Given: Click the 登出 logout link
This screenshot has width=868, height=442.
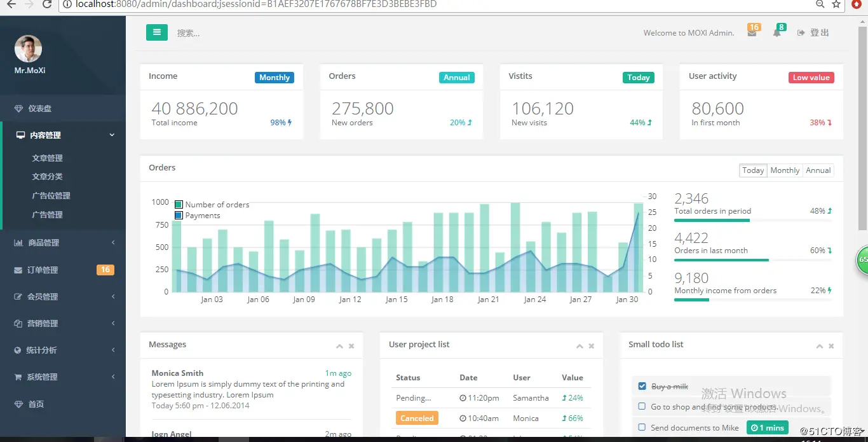Looking at the screenshot, I should click(813, 32).
